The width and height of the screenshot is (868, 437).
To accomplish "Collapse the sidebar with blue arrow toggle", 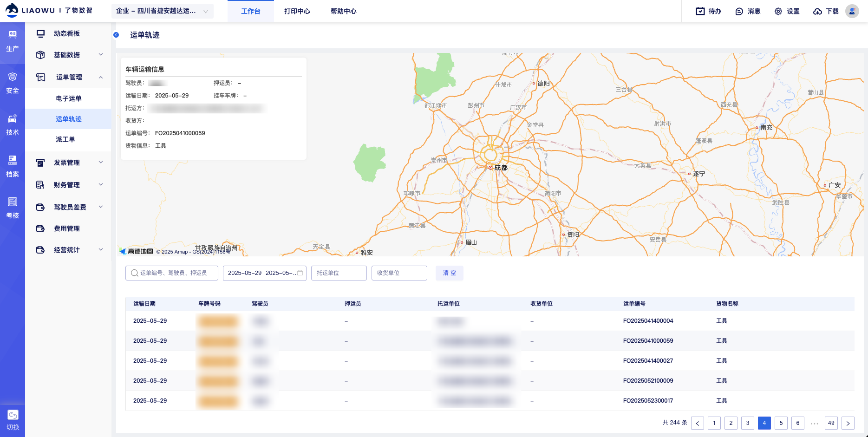I will (x=116, y=35).
